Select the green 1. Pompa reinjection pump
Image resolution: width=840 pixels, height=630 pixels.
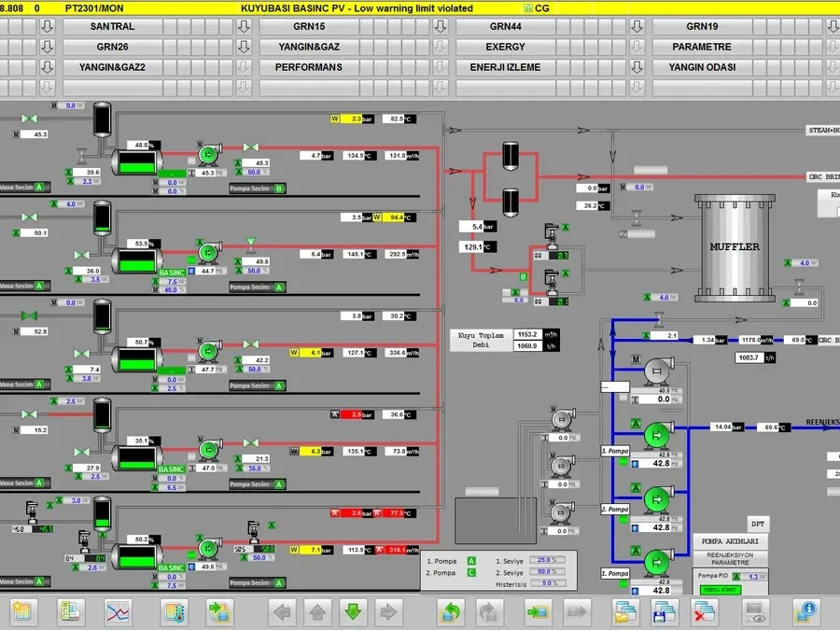(x=658, y=563)
